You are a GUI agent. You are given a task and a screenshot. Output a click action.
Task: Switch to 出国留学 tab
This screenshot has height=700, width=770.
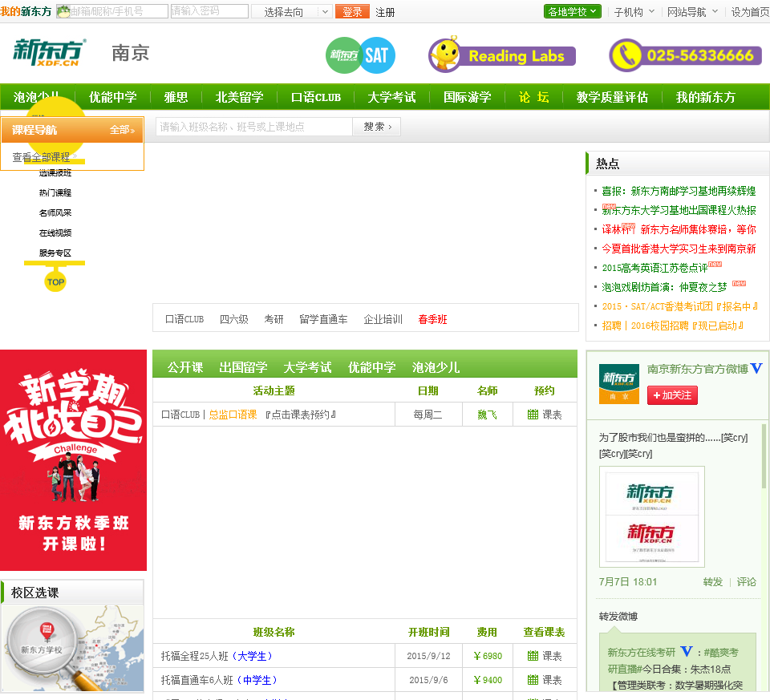tap(244, 367)
